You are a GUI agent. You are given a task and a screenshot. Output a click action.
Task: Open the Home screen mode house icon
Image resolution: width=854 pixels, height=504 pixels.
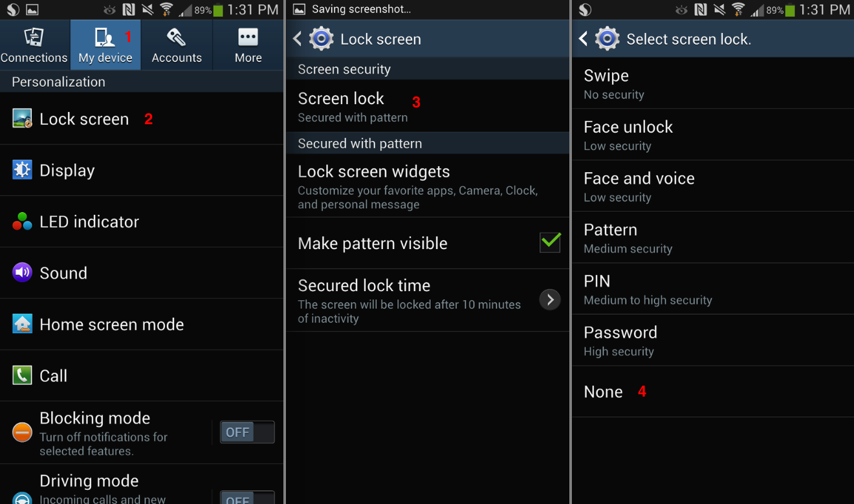click(x=22, y=323)
